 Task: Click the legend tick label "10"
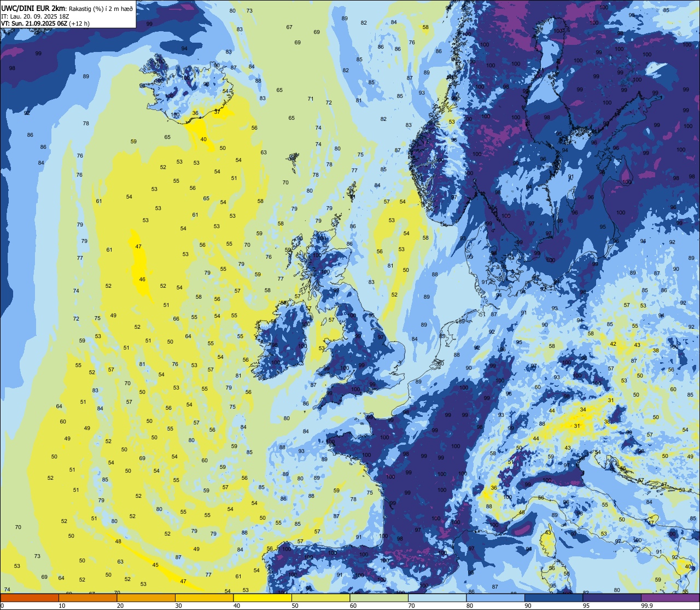[x=62, y=606]
